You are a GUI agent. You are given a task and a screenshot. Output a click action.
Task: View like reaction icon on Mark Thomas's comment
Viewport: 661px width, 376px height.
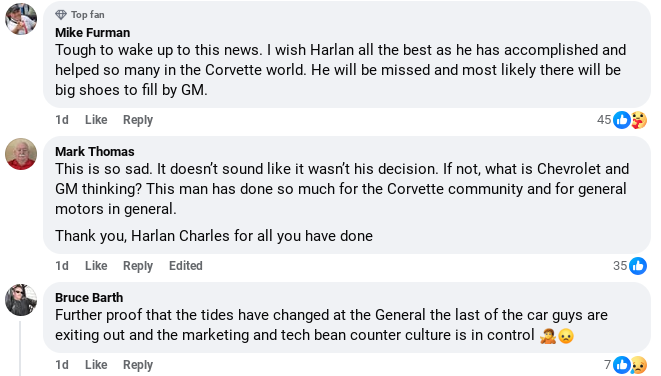638,266
